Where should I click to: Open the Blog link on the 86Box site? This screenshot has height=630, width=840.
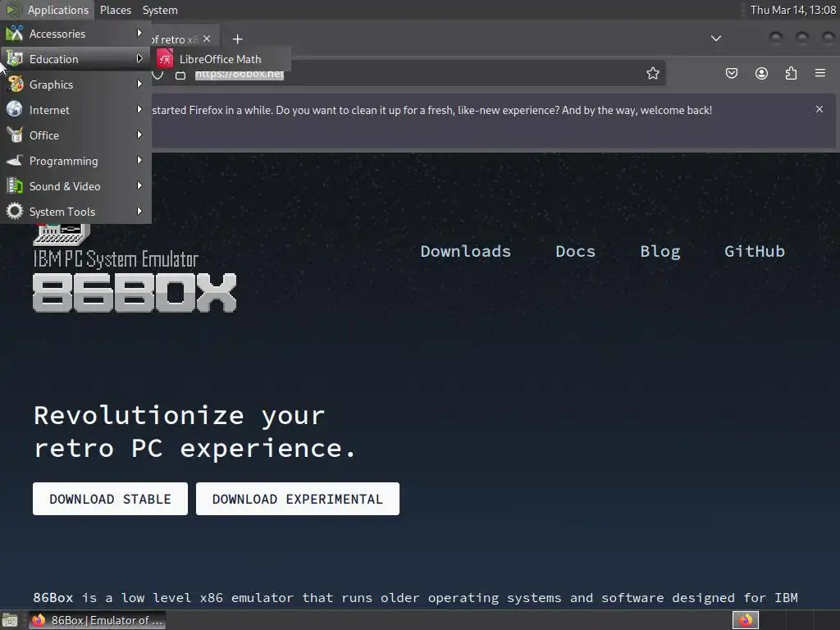660,251
